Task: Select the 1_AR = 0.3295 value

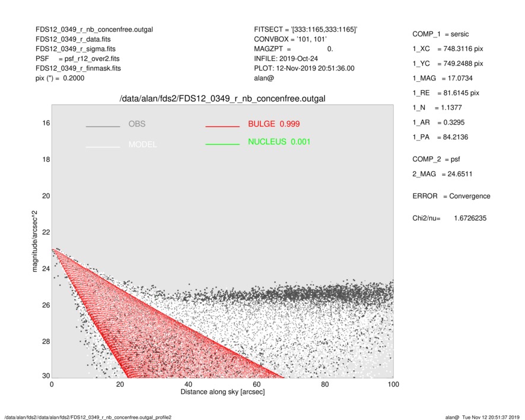Action: [438, 123]
